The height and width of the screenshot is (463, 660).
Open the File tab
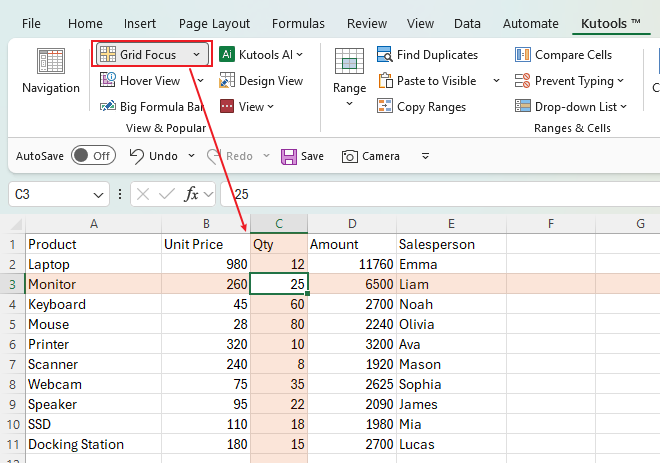32,24
